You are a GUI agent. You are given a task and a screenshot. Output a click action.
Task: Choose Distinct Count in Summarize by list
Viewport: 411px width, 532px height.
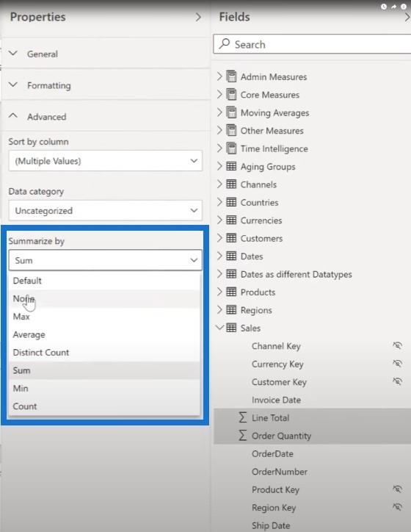click(x=40, y=353)
